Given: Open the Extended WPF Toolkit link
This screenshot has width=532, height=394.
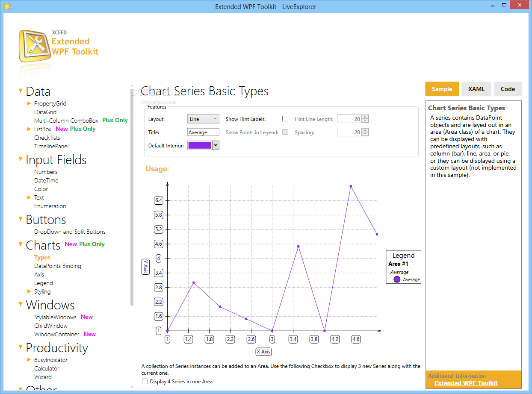Looking at the screenshot, I should tap(466, 383).
